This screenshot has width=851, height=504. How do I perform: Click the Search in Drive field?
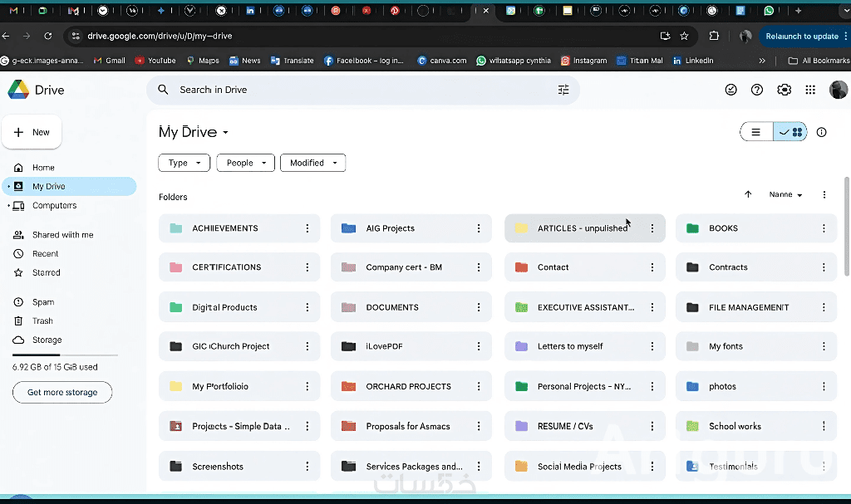click(357, 90)
